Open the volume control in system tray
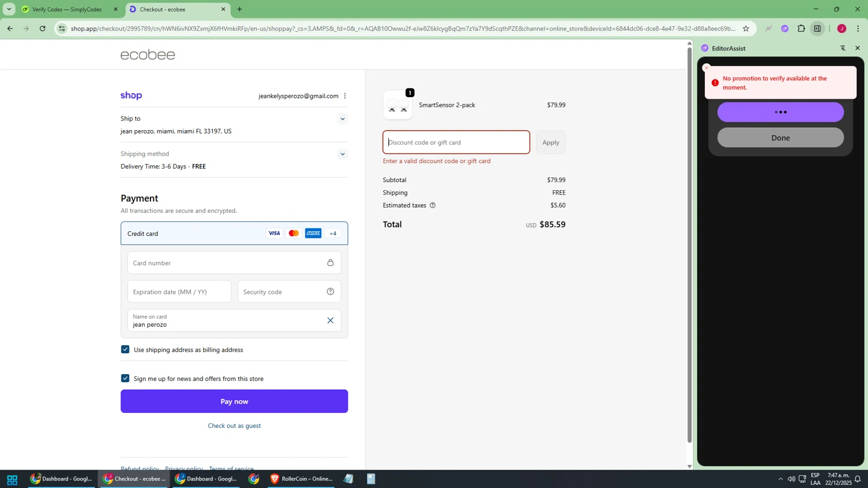The height and width of the screenshot is (488, 868). pos(791,479)
